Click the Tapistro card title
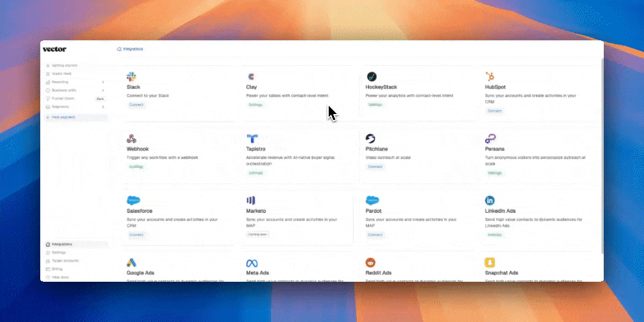 [x=256, y=149]
